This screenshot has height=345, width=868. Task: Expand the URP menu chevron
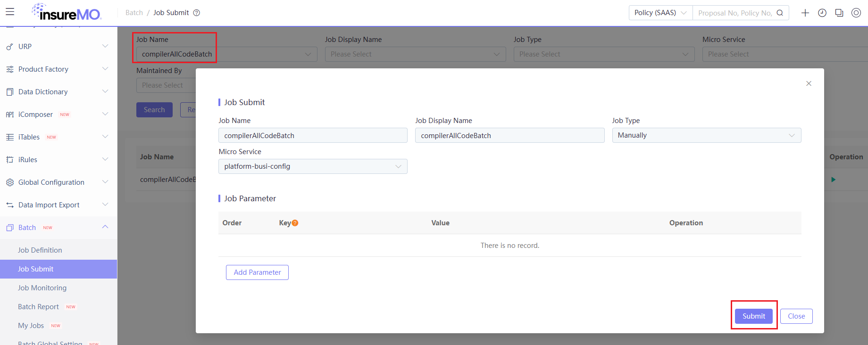point(105,46)
